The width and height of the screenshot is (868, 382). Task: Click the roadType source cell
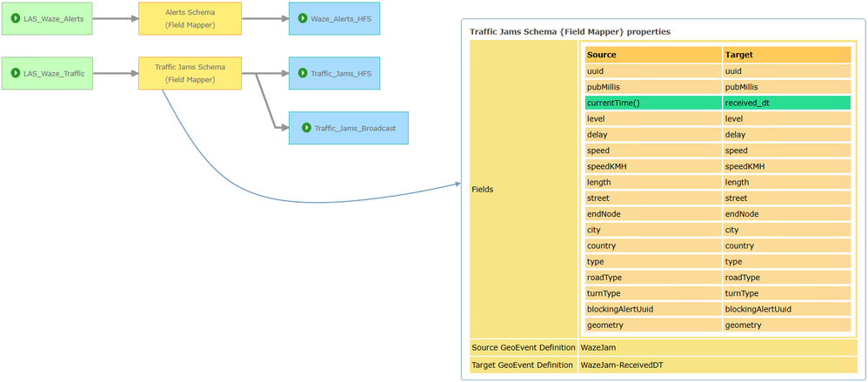pos(654,278)
